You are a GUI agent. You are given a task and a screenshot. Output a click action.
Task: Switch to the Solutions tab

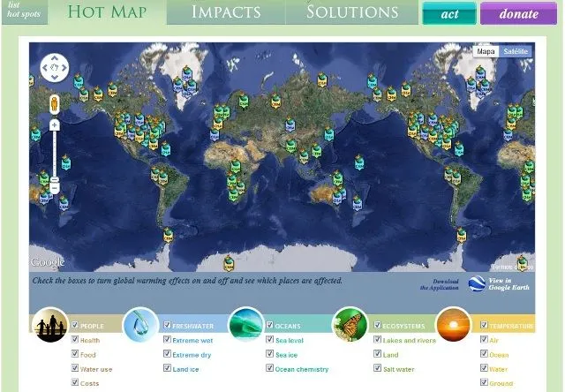[353, 12]
